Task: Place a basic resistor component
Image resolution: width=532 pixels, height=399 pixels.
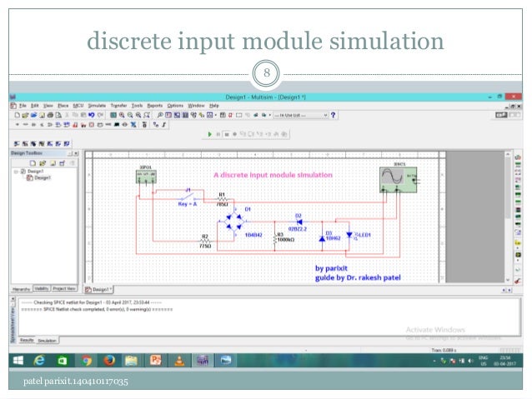Action: [26, 125]
